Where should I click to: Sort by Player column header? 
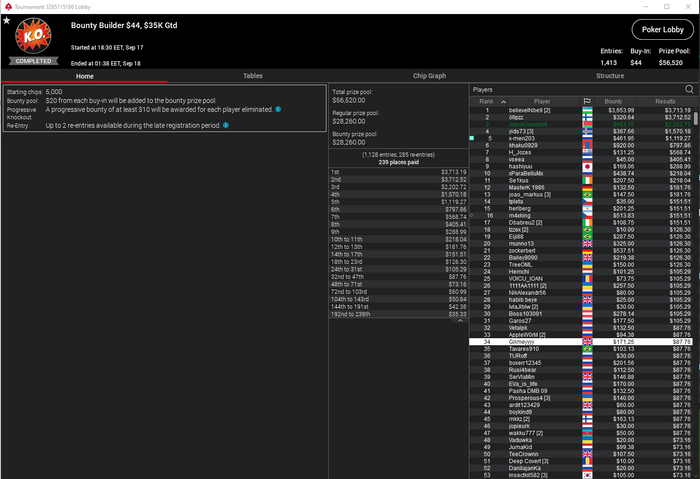tap(542, 101)
